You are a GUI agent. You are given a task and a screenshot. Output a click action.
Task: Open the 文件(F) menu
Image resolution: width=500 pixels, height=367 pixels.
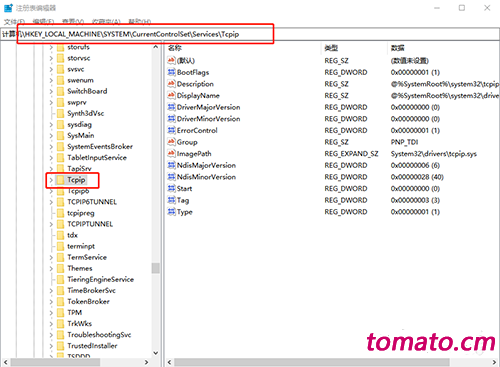click(x=14, y=22)
